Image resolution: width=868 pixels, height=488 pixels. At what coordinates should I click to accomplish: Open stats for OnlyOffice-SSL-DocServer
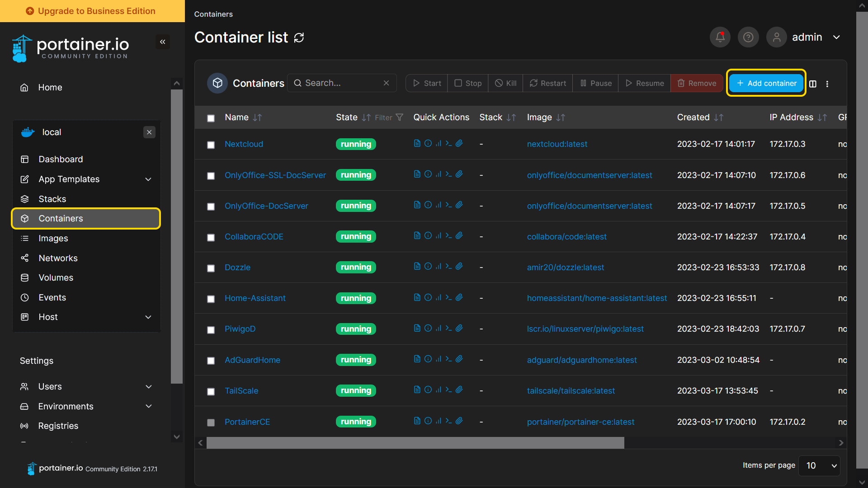pyautogui.click(x=438, y=174)
